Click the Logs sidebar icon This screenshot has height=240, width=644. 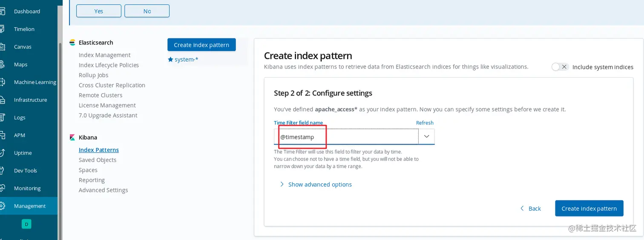click(x=2, y=117)
